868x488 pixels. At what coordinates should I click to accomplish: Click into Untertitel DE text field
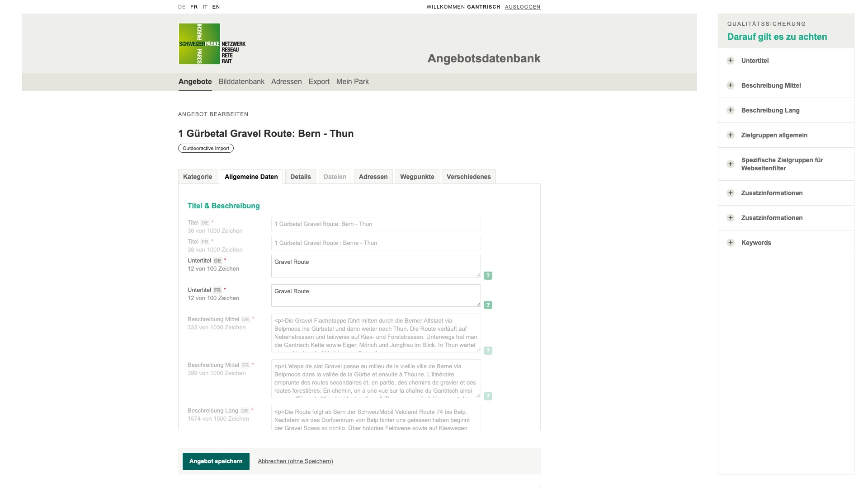tap(375, 266)
